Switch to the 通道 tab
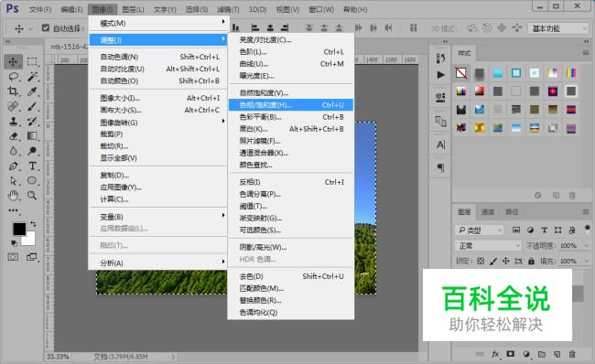 click(488, 212)
